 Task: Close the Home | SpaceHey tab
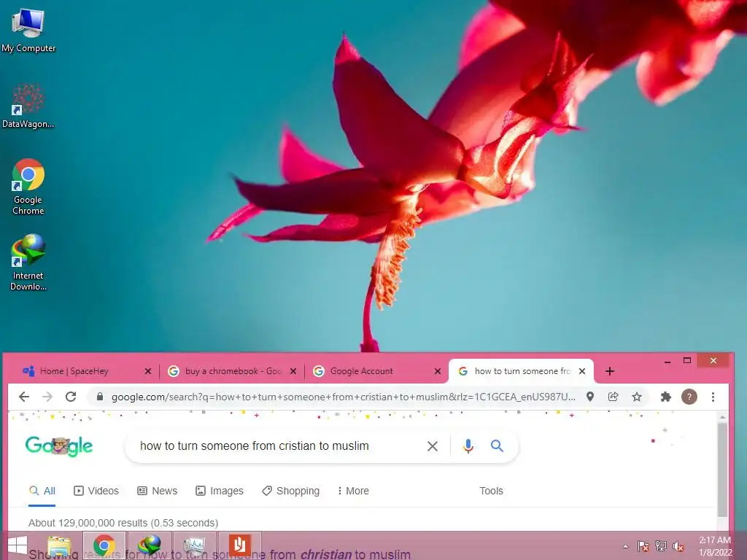[x=147, y=371]
